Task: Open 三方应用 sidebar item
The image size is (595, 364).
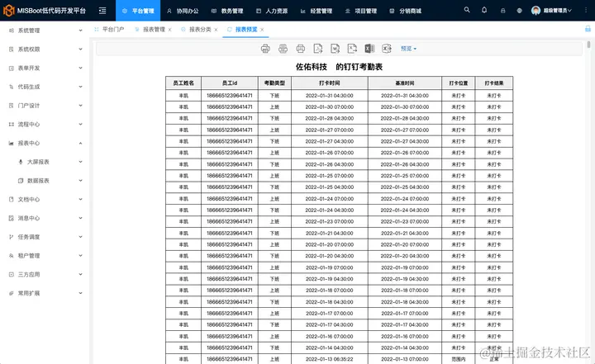Action: click(45, 274)
